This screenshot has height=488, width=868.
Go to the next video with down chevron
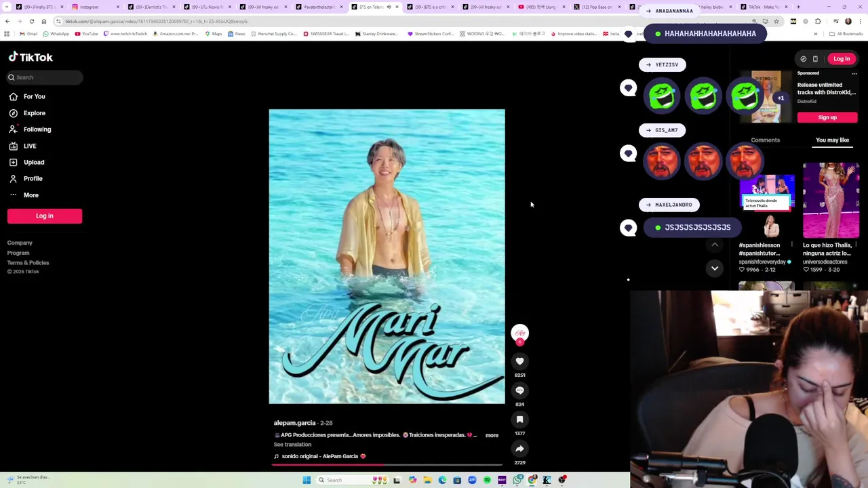715,268
